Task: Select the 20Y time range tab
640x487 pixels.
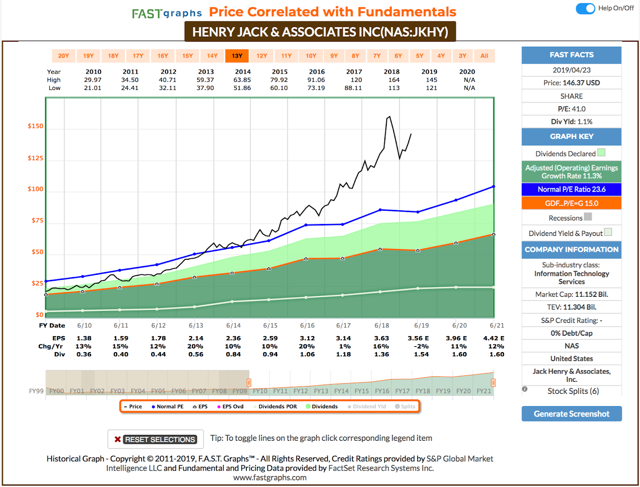Action: (x=64, y=56)
